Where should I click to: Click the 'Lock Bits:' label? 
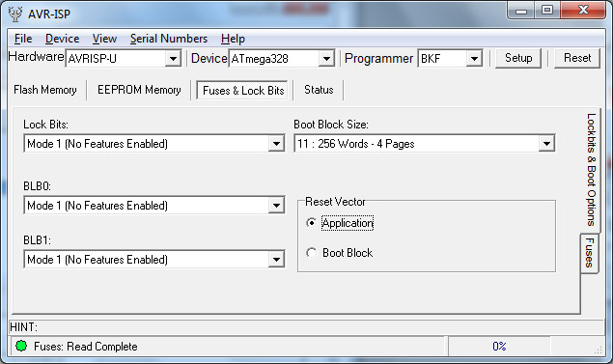click(x=45, y=125)
